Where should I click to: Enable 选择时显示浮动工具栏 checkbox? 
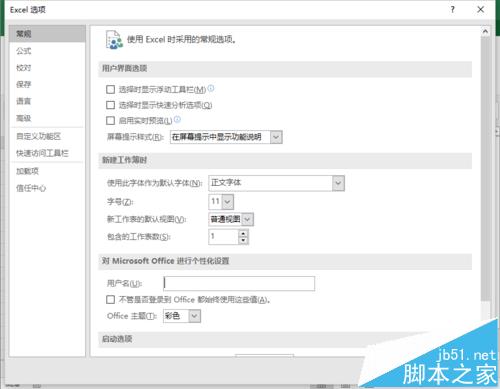coord(110,89)
